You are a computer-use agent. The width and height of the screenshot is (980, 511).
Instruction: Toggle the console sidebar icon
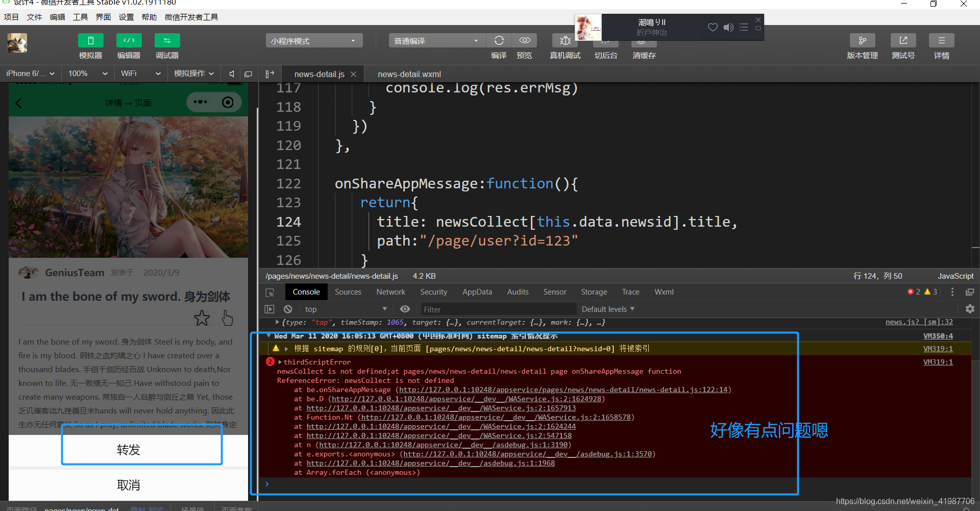coord(269,309)
